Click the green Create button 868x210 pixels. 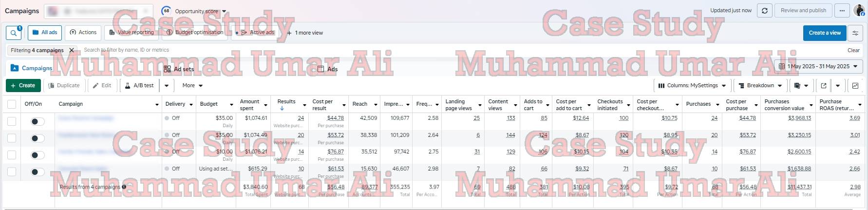coord(23,86)
